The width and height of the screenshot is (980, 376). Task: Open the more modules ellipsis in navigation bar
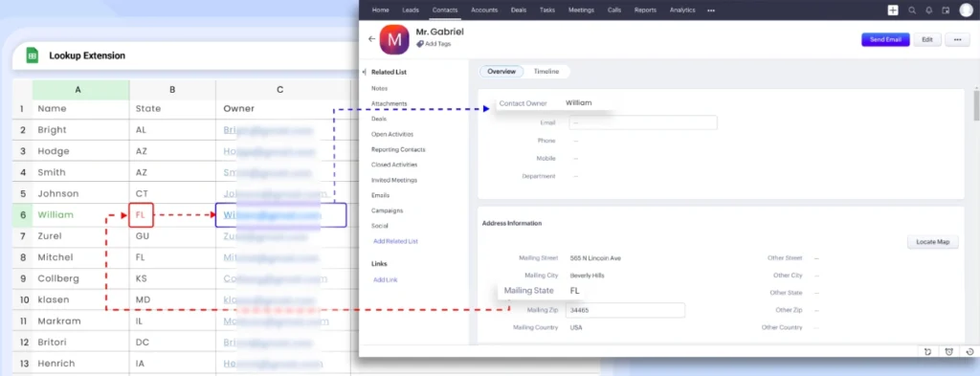coord(711,10)
